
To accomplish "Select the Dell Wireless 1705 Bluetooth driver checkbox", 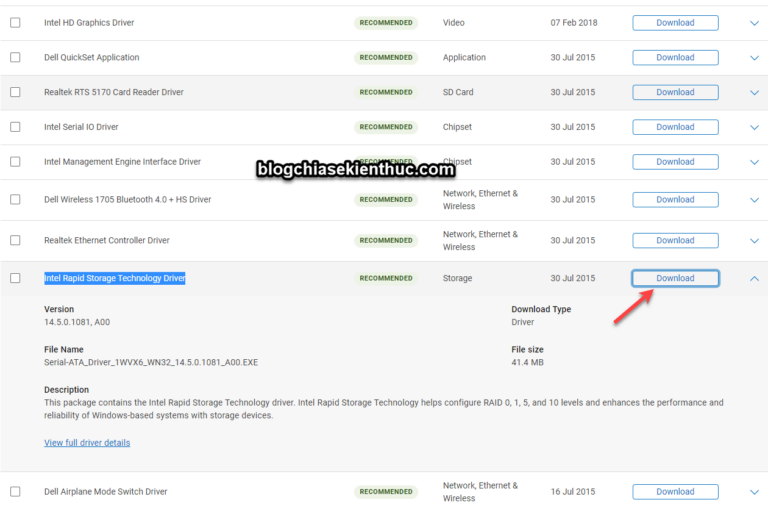I will [15, 199].
